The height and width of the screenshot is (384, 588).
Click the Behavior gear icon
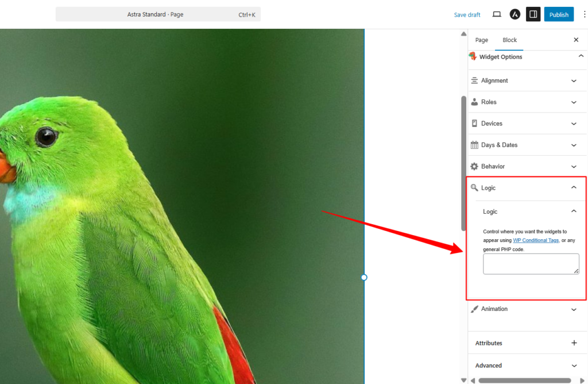tap(474, 166)
